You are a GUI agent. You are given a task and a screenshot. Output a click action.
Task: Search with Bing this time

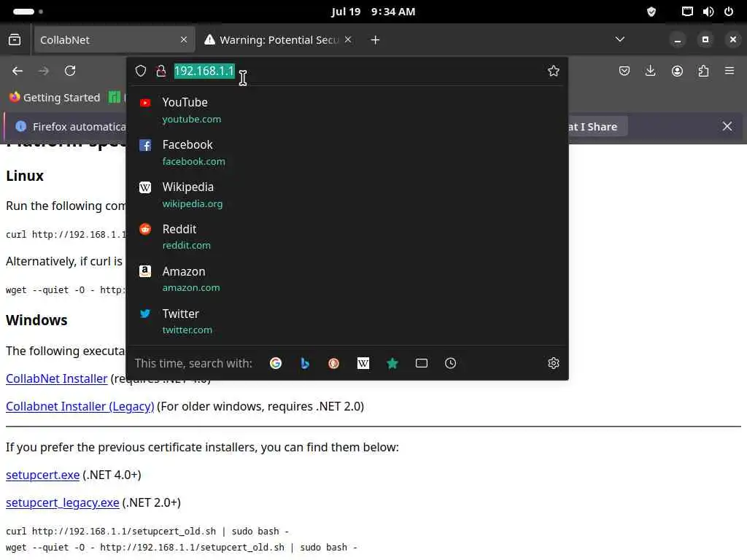[305, 363]
